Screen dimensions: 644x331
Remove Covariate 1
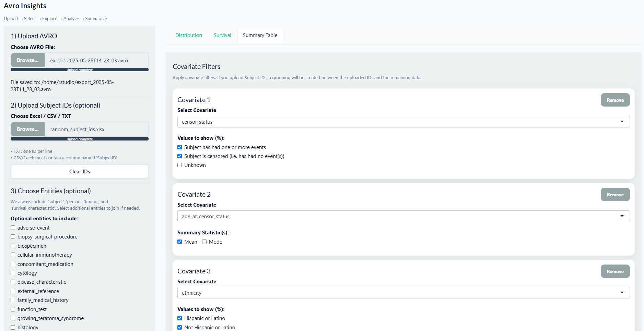pos(615,100)
